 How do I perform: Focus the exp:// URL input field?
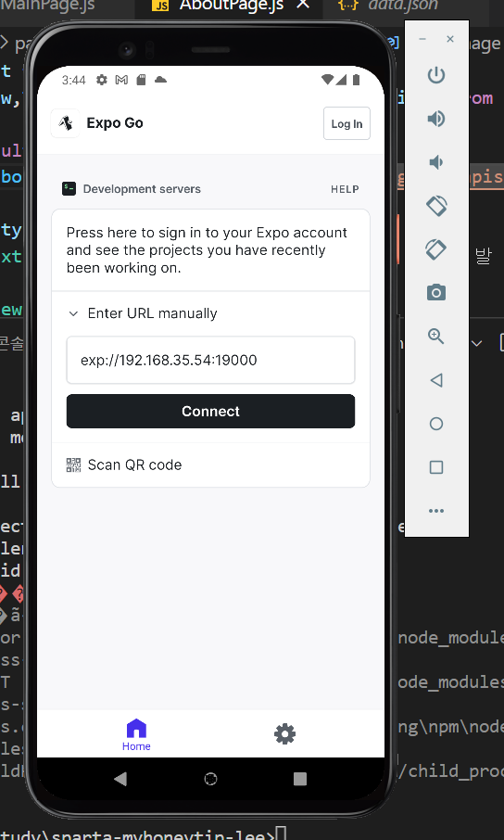tap(210, 360)
